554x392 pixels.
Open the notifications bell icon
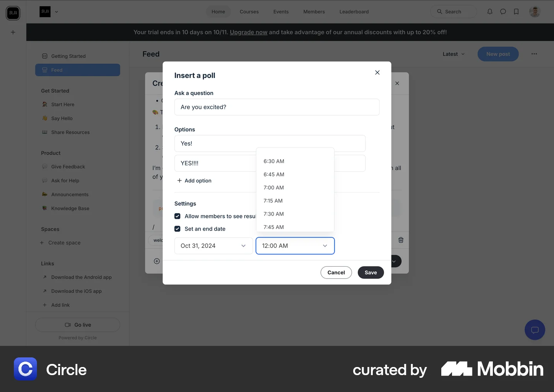490,12
